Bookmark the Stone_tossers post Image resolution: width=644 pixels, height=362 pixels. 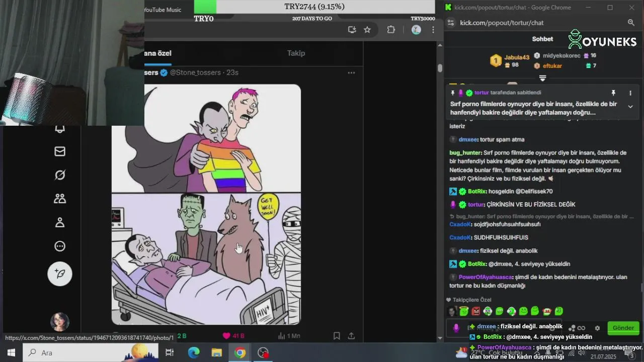337,336
